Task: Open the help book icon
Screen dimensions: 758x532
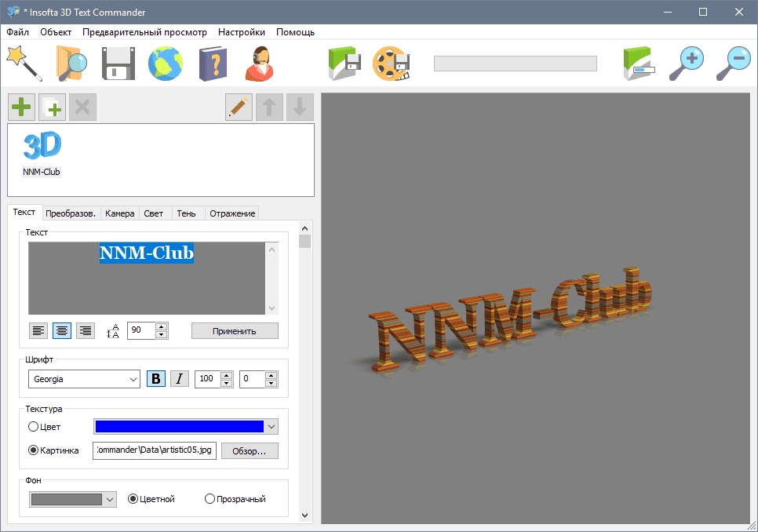Action: click(213, 64)
